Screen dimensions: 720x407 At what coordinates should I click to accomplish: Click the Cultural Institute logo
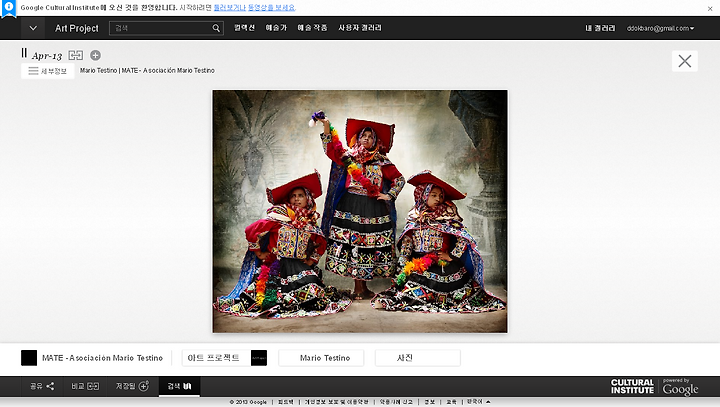click(632, 386)
